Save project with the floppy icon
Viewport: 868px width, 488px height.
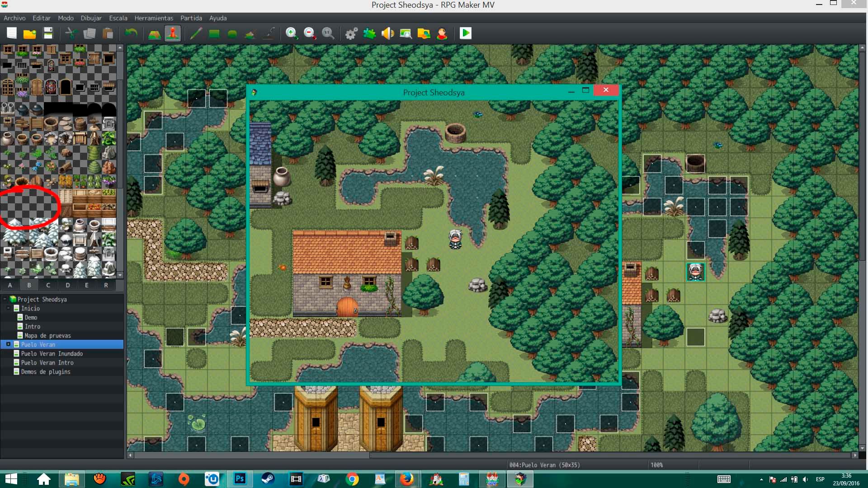[x=48, y=33]
